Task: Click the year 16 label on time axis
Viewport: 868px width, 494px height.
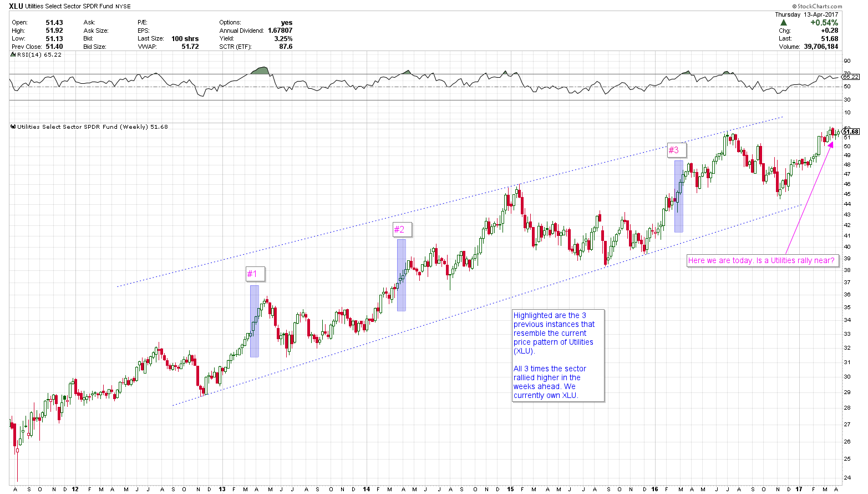Action: pyautogui.click(x=654, y=489)
